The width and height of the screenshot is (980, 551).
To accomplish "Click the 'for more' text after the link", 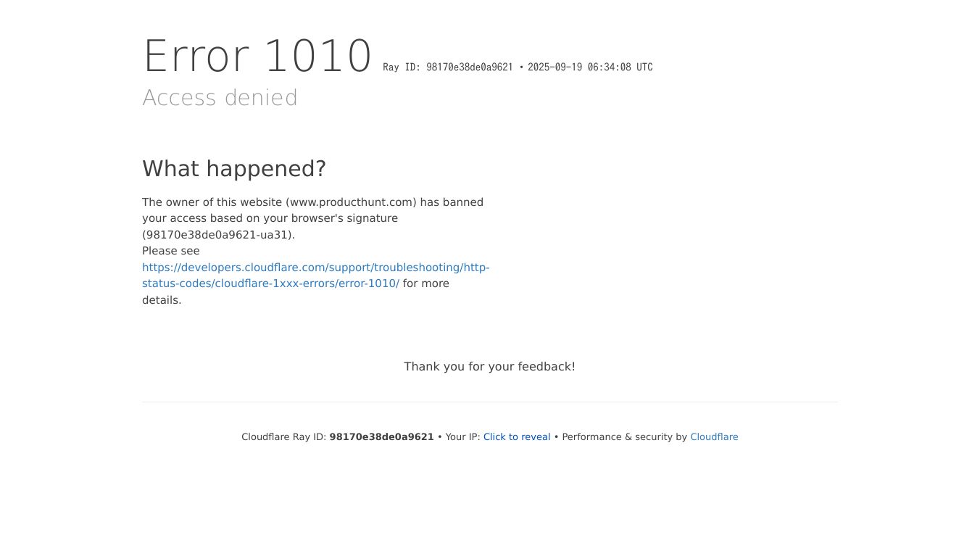I will point(426,283).
